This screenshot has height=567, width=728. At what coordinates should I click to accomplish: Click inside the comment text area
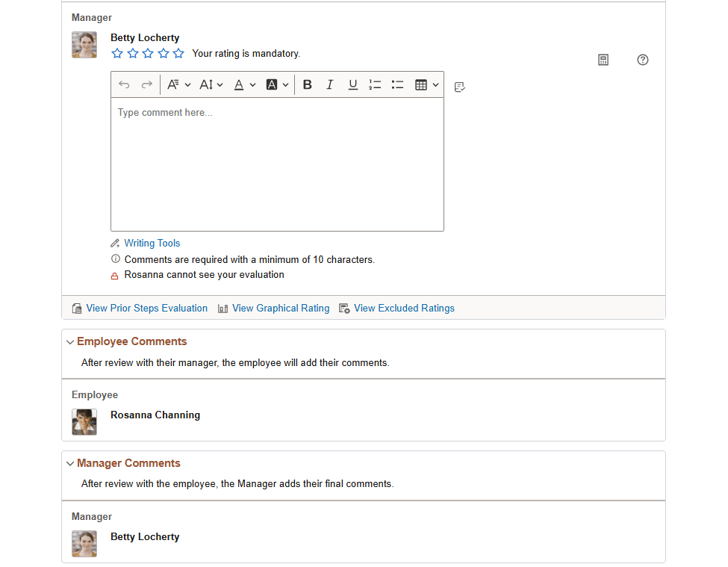277,164
